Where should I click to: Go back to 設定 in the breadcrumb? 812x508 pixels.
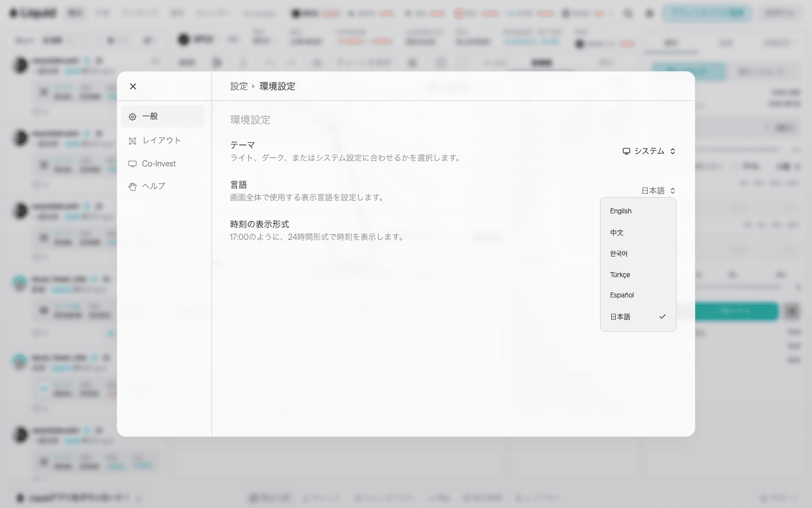[x=239, y=86]
